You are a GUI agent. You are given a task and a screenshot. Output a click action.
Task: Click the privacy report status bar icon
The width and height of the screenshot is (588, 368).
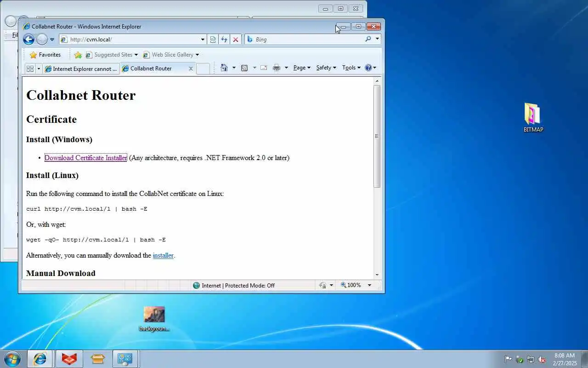point(323,286)
